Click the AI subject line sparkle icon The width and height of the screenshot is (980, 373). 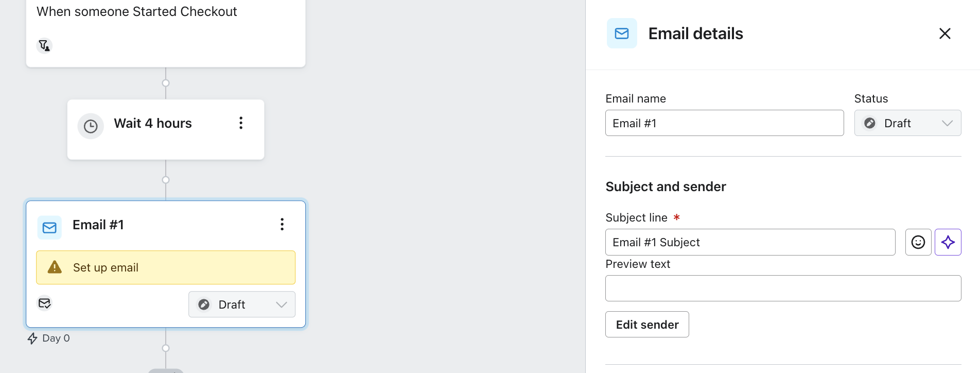(948, 242)
